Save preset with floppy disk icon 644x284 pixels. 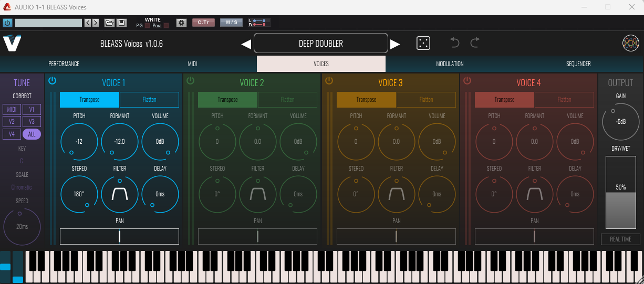121,23
